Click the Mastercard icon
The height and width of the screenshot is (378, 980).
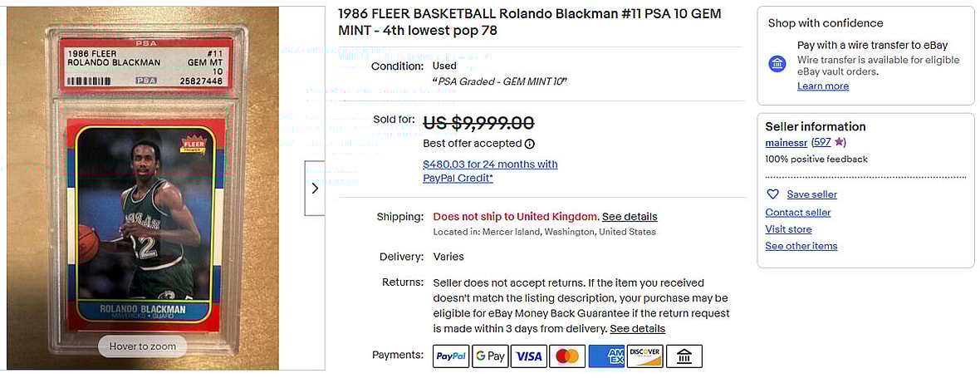(567, 356)
